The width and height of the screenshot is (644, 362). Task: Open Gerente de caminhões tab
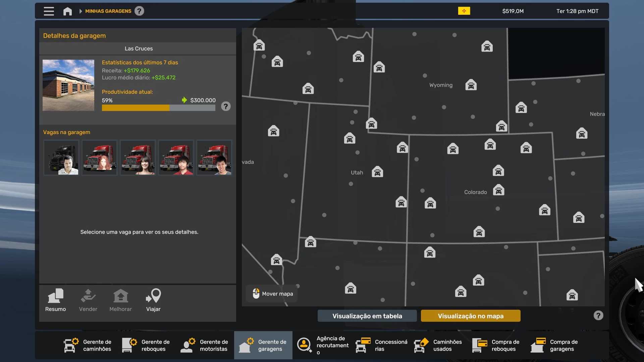pos(88,345)
